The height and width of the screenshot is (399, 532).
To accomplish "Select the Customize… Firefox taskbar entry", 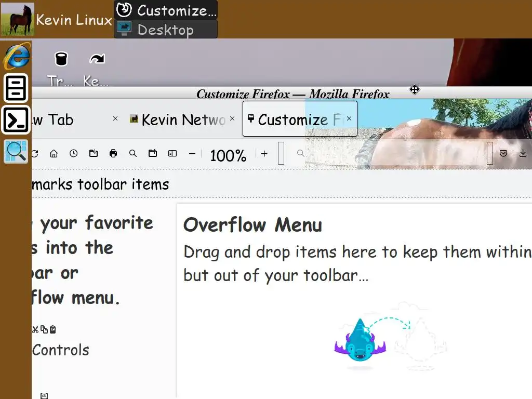I will 166,10.
